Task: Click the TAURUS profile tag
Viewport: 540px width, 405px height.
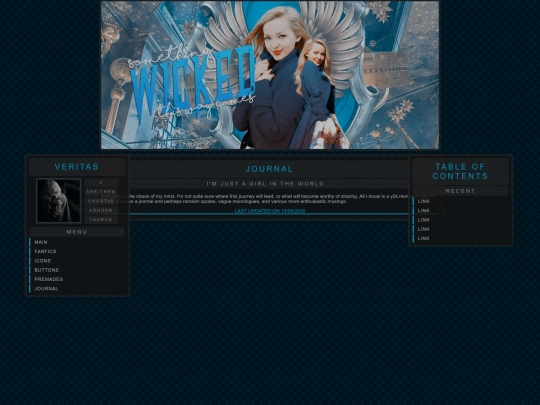Action: tap(101, 220)
